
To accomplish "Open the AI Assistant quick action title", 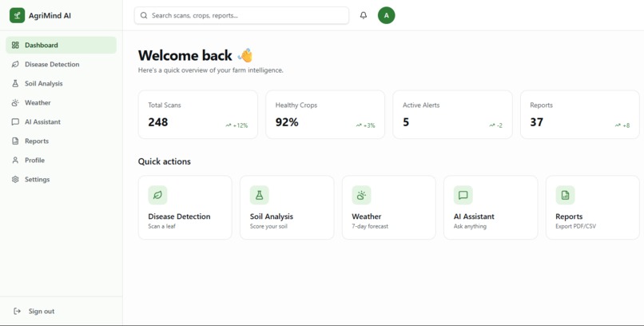I will [x=474, y=217].
